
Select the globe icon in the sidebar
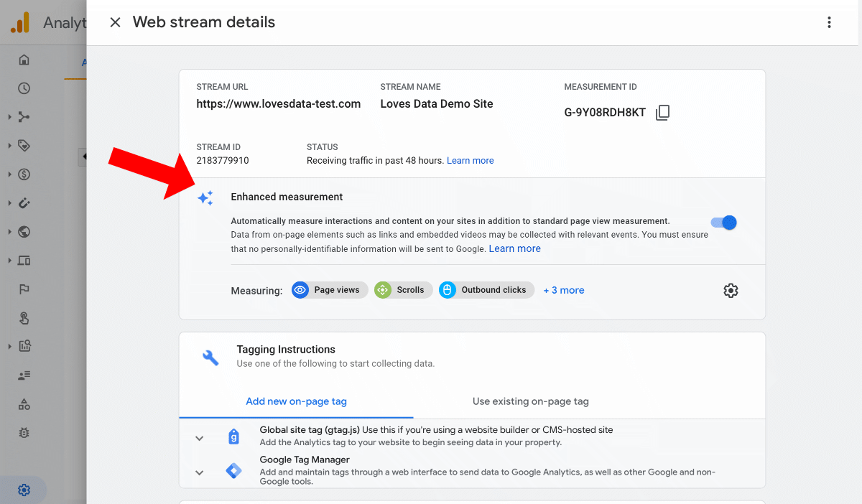point(23,231)
